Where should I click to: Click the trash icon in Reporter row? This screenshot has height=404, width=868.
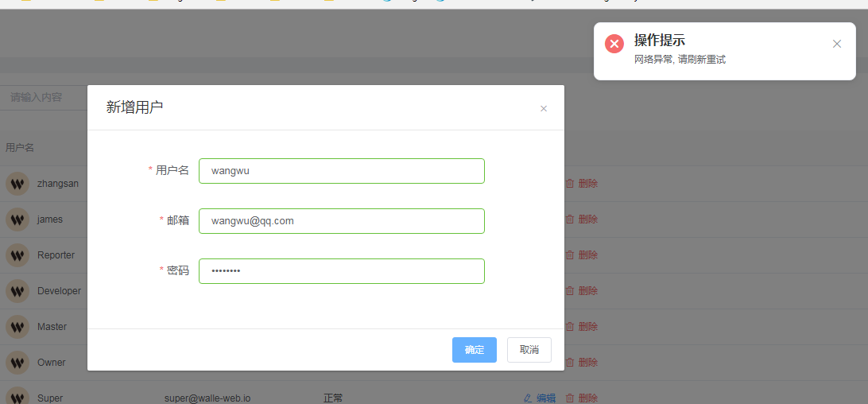570,255
